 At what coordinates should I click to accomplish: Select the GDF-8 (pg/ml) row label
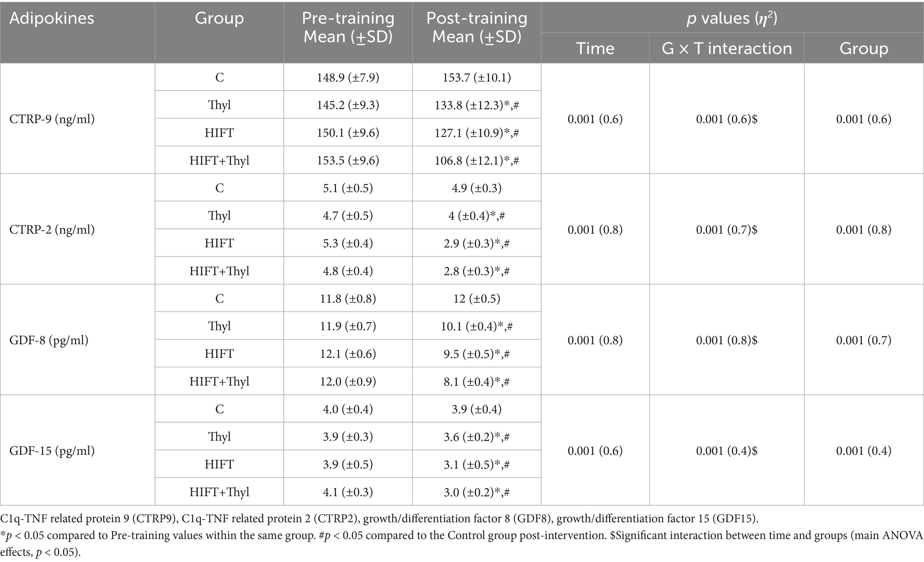click(x=49, y=340)
